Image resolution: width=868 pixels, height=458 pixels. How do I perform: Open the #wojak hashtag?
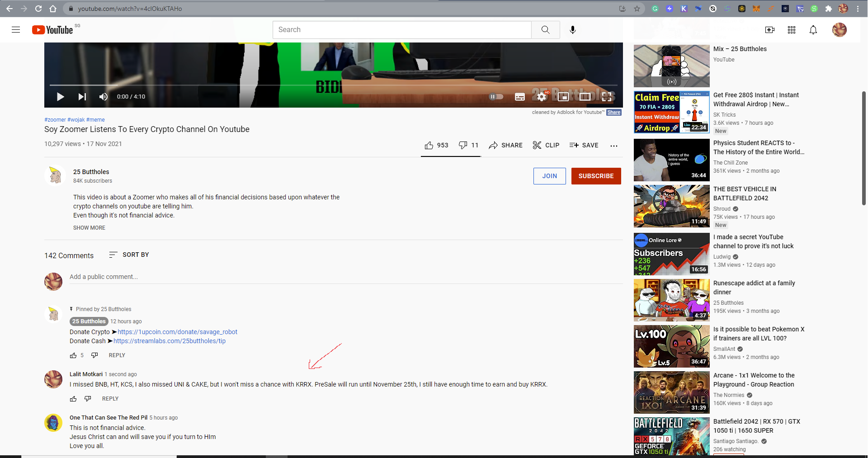76,120
